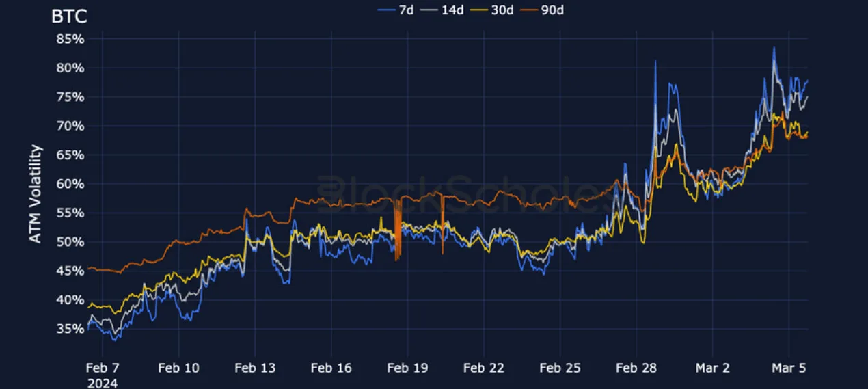Click the 75% y-axis label
The image size is (868, 389).
pos(70,97)
